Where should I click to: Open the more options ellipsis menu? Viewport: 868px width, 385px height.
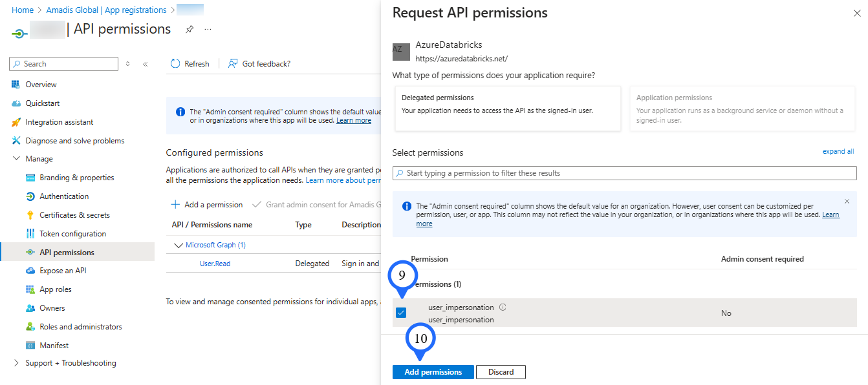tap(208, 29)
